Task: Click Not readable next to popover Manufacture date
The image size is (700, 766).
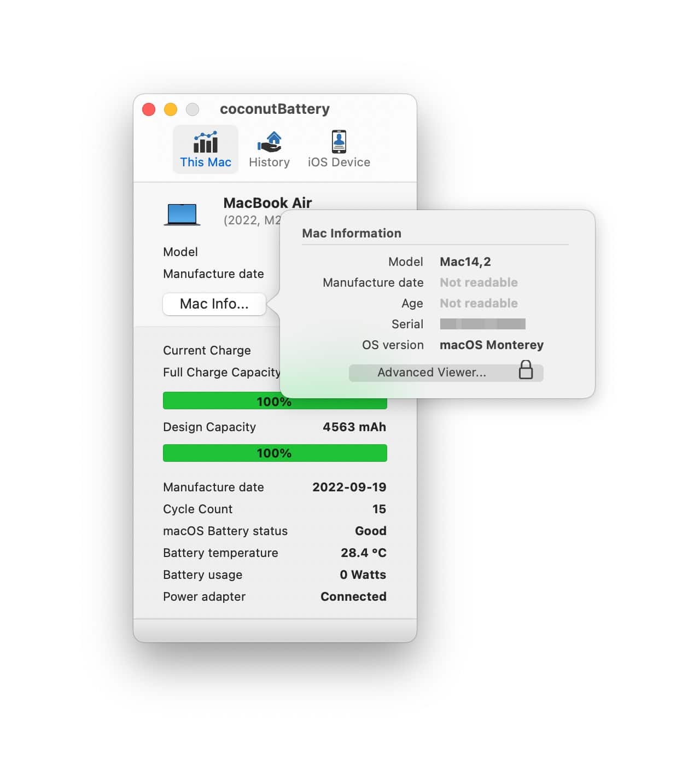Action: click(479, 282)
